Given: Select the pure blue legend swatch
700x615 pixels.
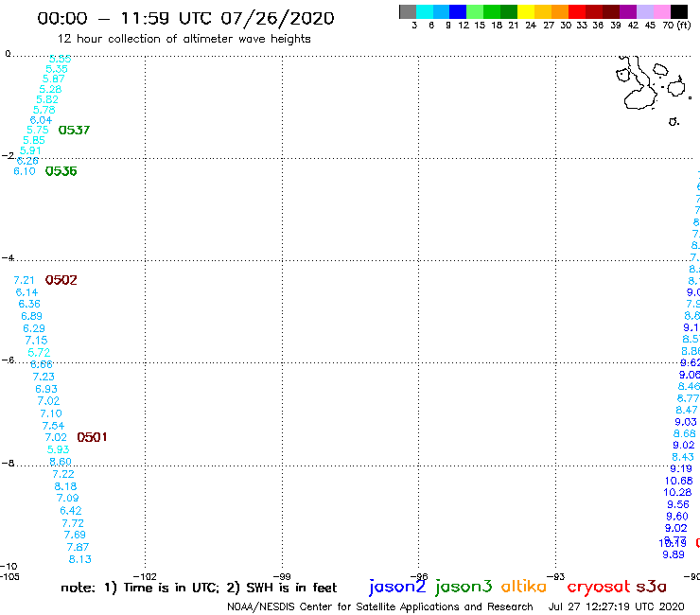Looking at the screenshot, I should pos(458,11).
